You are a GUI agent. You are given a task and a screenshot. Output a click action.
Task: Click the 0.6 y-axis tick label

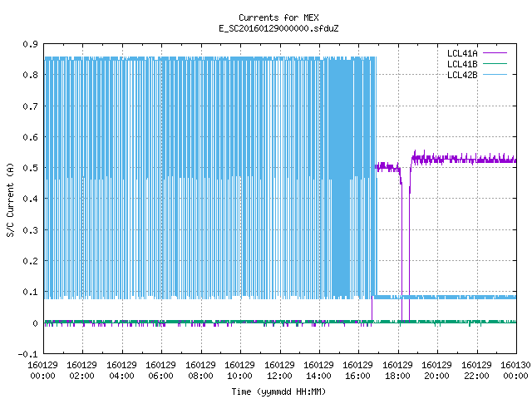coord(30,137)
